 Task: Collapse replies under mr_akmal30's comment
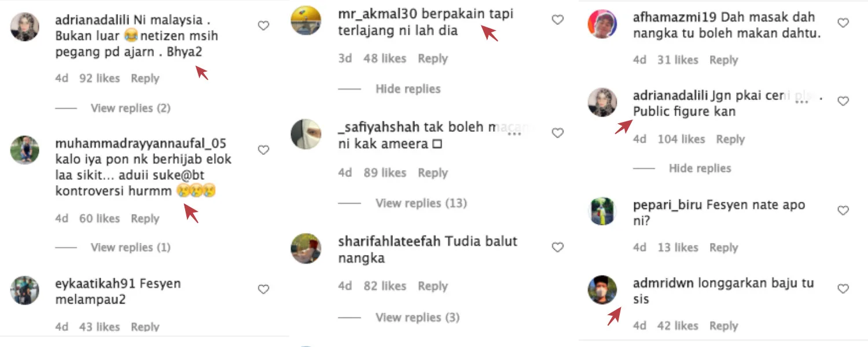point(408,88)
